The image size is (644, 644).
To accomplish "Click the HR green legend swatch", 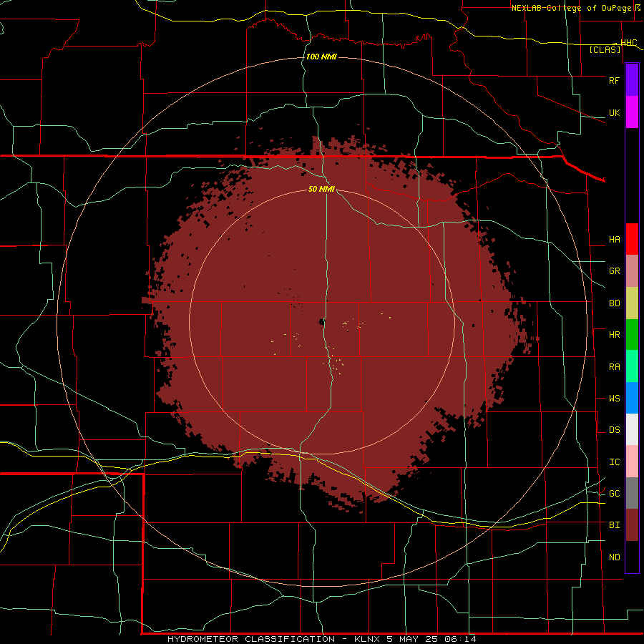I will tap(632, 335).
